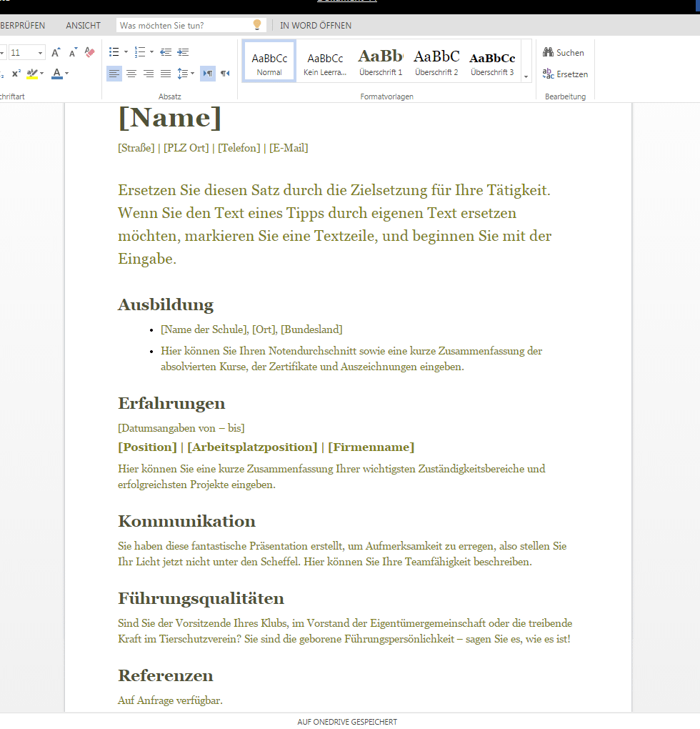Click the [E-Mail] placeholder
700x729 pixels.
[x=289, y=148]
